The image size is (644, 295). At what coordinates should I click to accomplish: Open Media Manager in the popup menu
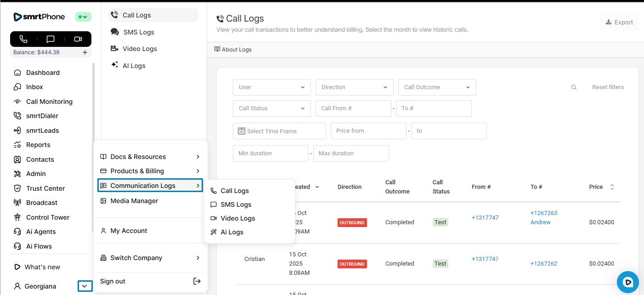coord(134,201)
